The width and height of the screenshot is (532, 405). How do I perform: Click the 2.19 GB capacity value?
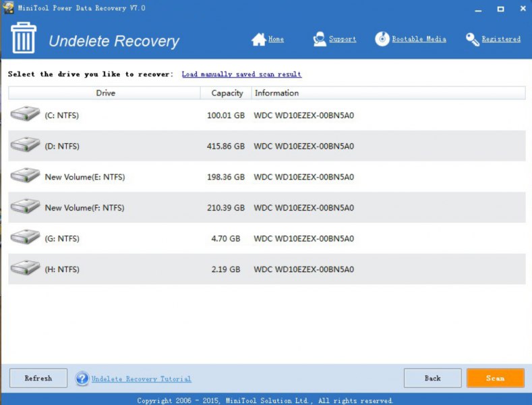[x=226, y=269]
